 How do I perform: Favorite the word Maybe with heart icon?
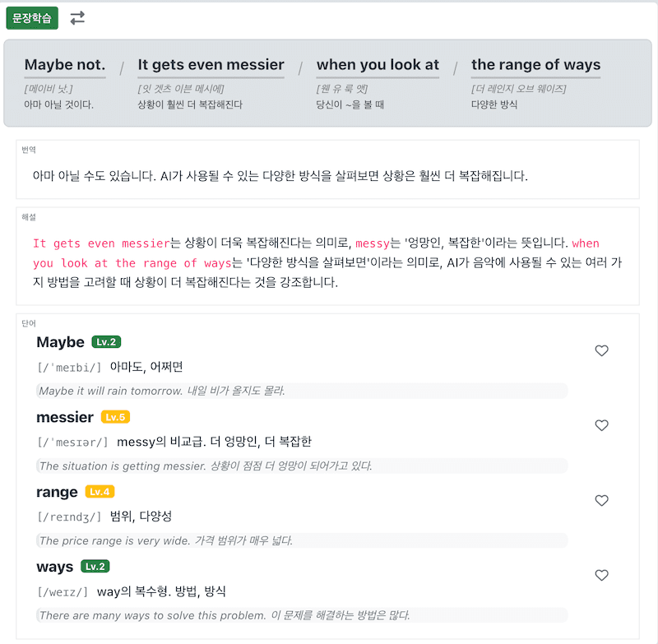(x=601, y=350)
